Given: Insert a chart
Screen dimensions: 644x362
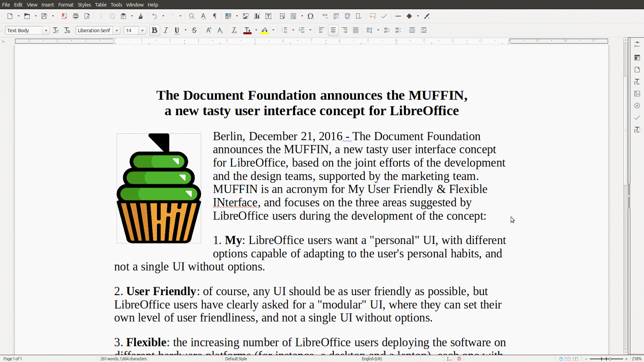Looking at the screenshot, I should pyautogui.click(x=257, y=16).
